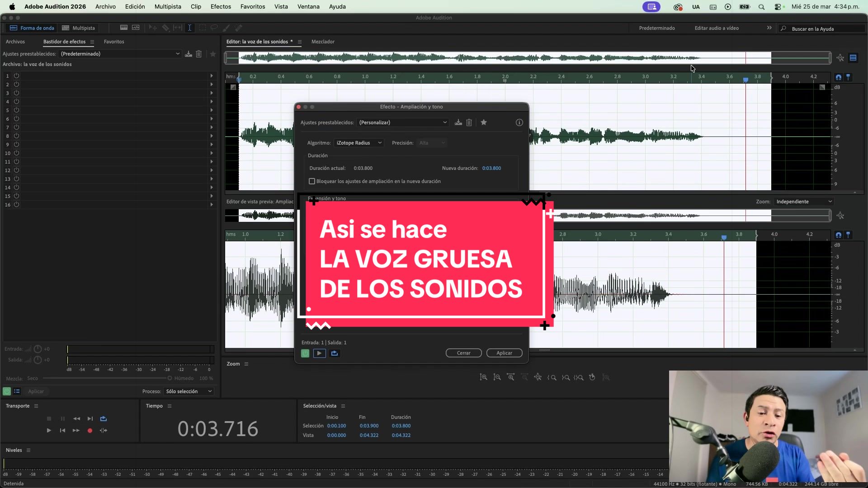Open the Favoritos menu in menu bar

[x=253, y=6]
